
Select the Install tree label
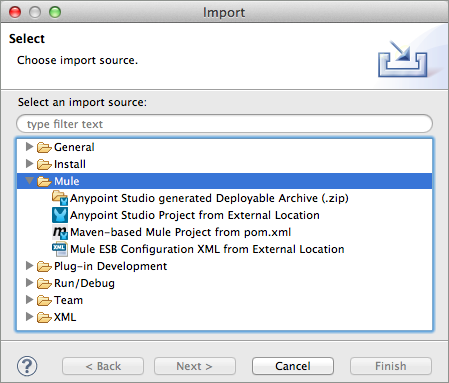70,164
